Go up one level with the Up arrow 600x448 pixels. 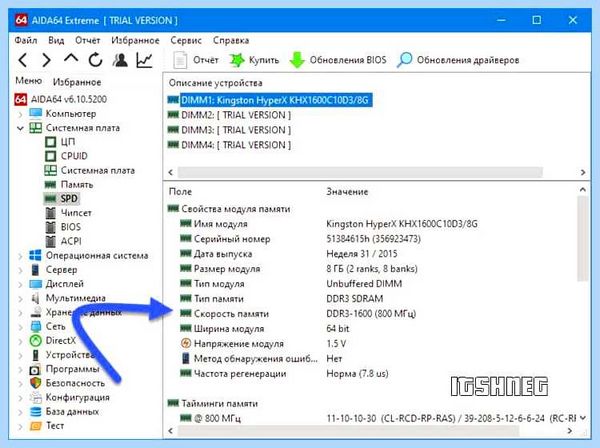pyautogui.click(x=71, y=59)
